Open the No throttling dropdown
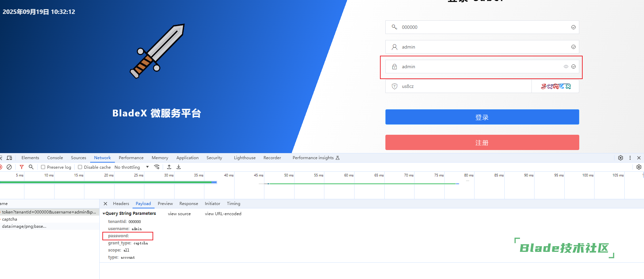This screenshot has width=644, height=279. 132,167
